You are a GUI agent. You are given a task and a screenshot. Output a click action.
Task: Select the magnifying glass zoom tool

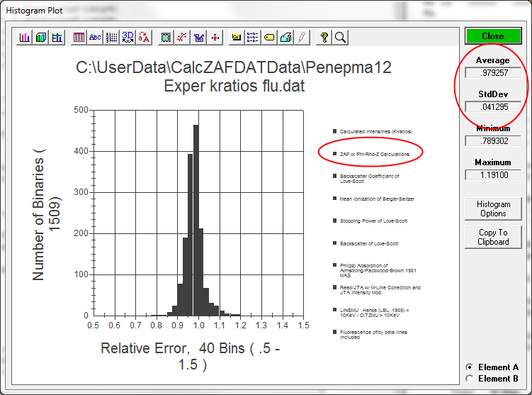[341, 38]
